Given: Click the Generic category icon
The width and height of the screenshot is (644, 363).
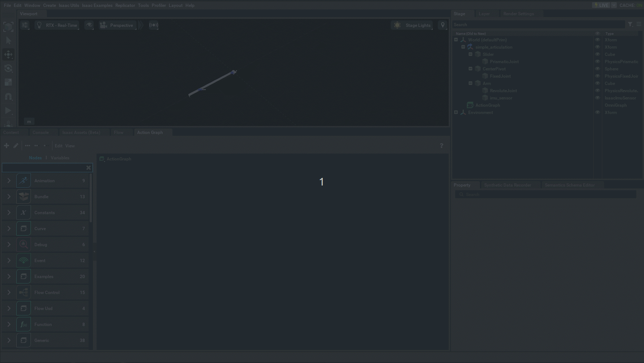Looking at the screenshot, I should tap(24, 340).
